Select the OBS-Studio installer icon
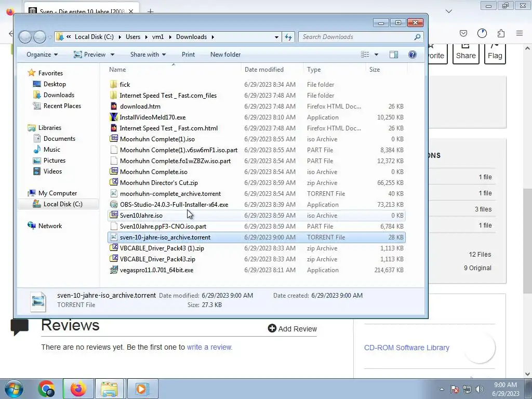The image size is (532, 399). 114,204
